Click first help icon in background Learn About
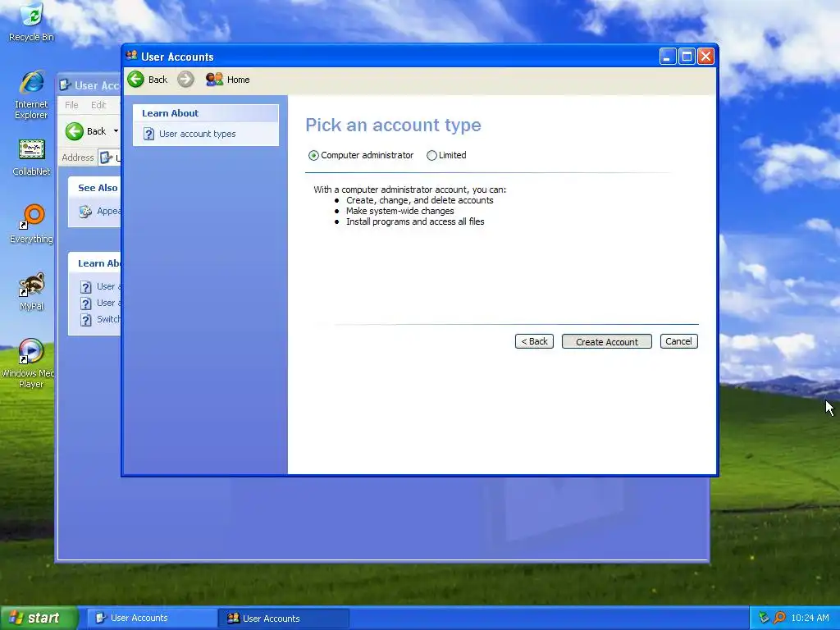The height and width of the screenshot is (630, 840). pyautogui.click(x=85, y=286)
